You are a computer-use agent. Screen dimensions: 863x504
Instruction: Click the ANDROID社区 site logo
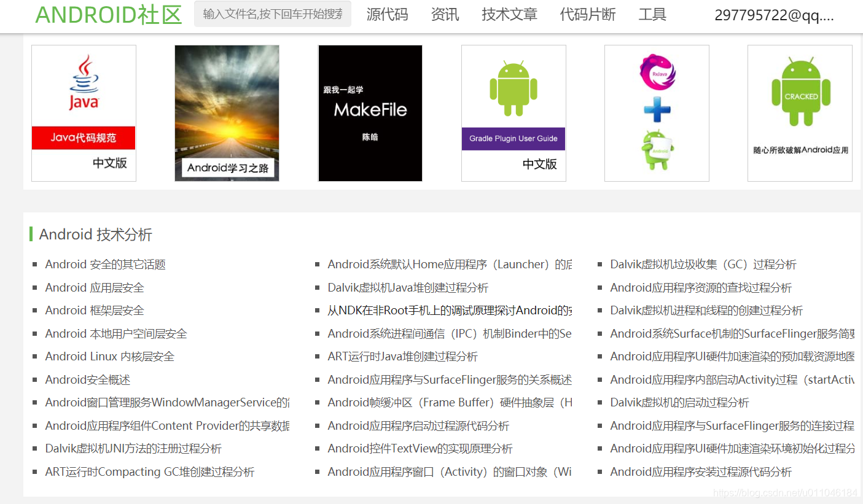tap(109, 15)
